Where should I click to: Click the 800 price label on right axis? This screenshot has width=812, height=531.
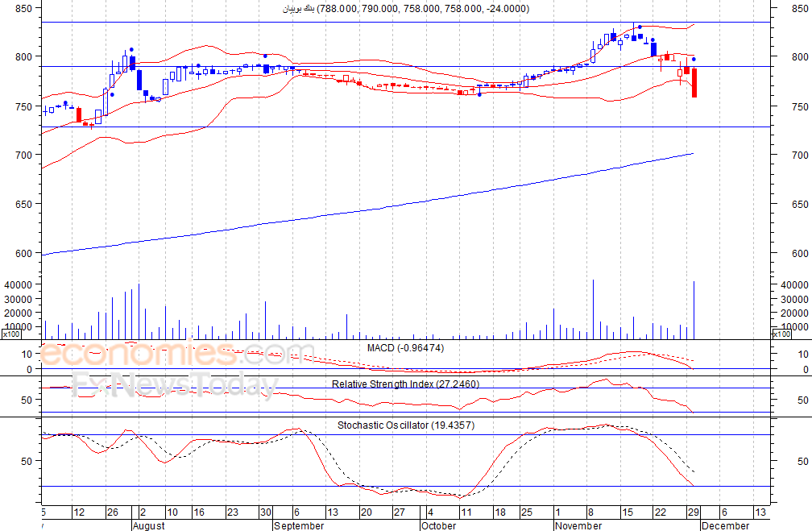[x=800, y=57]
